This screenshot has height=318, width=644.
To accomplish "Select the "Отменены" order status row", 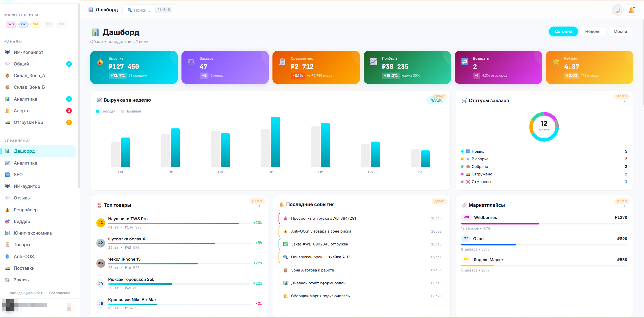I will 544,182.
